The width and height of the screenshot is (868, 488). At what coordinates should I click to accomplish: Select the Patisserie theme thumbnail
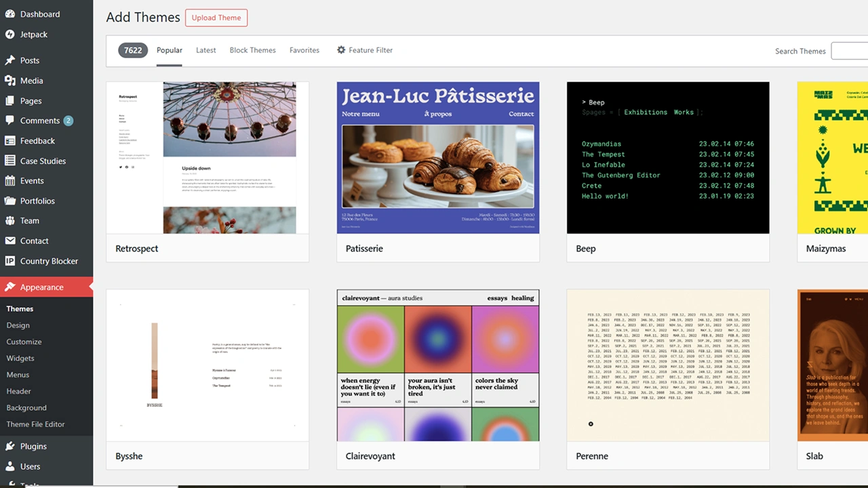437,157
